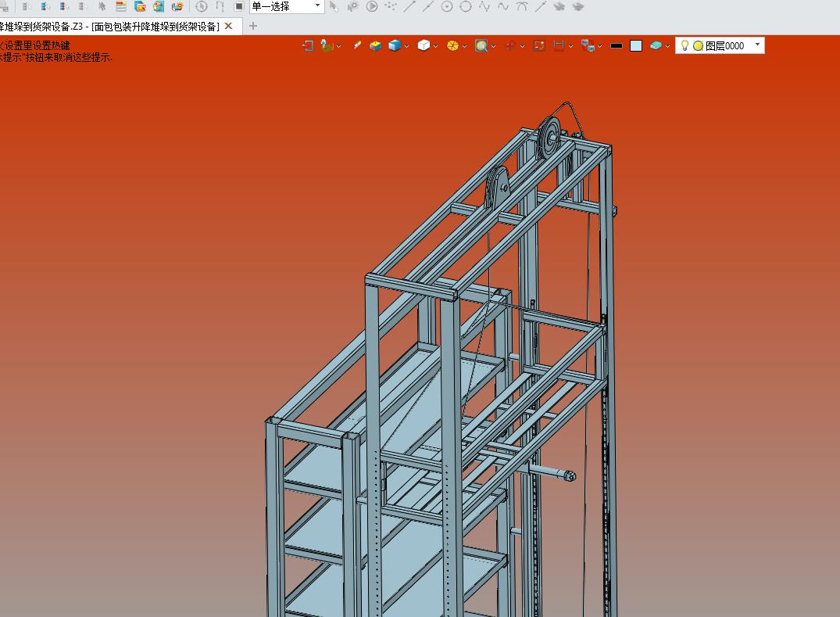Click the brush/highlighter icon in view toolbar
The width and height of the screenshot is (840, 617).
point(357,46)
